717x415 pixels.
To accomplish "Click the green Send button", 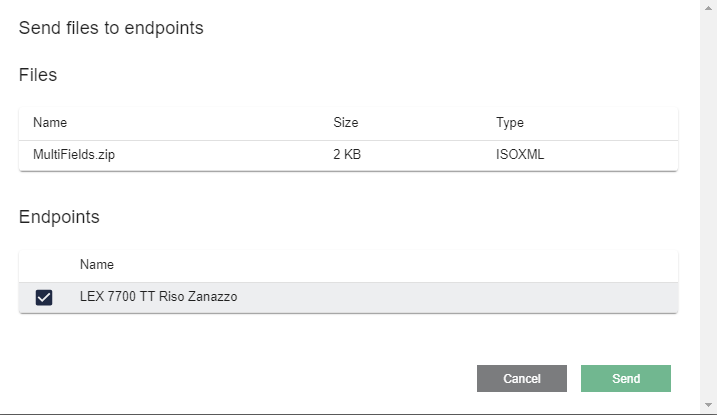I will (x=626, y=378).
